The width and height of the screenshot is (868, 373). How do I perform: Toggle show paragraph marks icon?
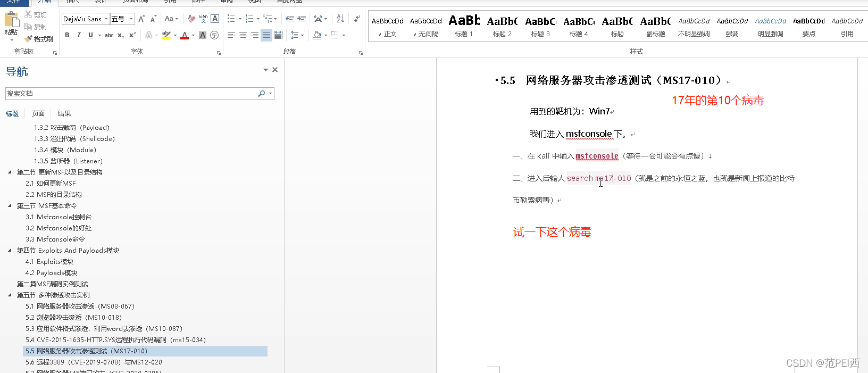[x=357, y=19]
